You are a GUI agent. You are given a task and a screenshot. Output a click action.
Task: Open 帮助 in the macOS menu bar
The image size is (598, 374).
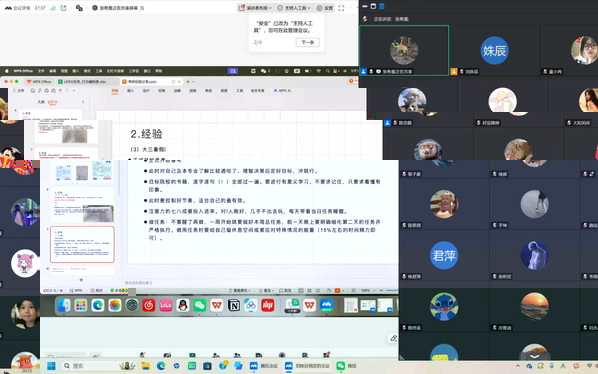coord(159,71)
